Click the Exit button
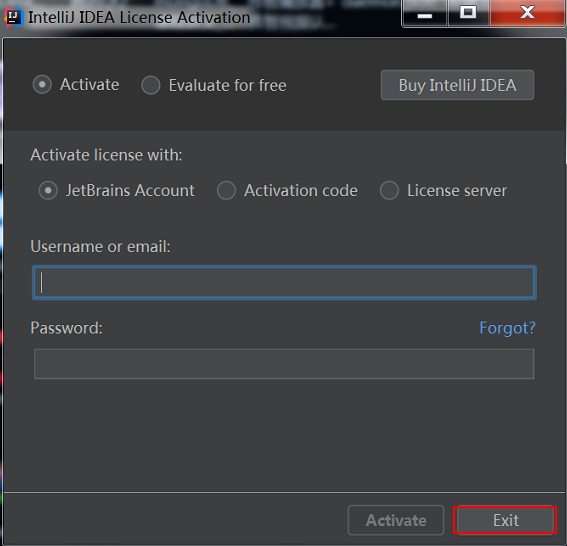Viewport: 567px width, 546px height. click(x=505, y=520)
